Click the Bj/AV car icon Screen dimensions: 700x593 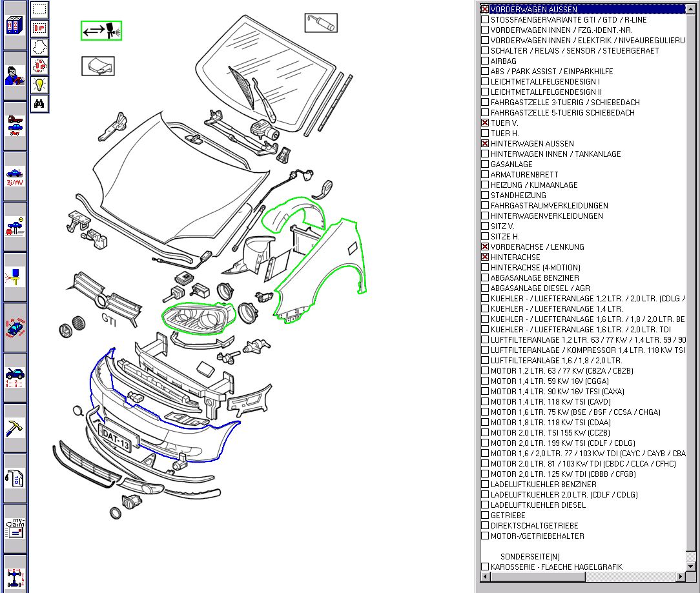click(x=15, y=176)
